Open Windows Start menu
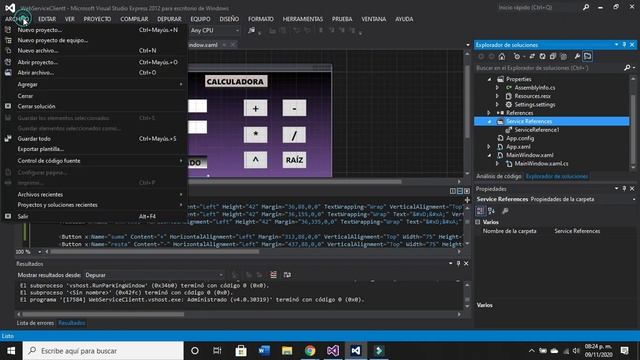The image size is (640, 360). (11, 351)
